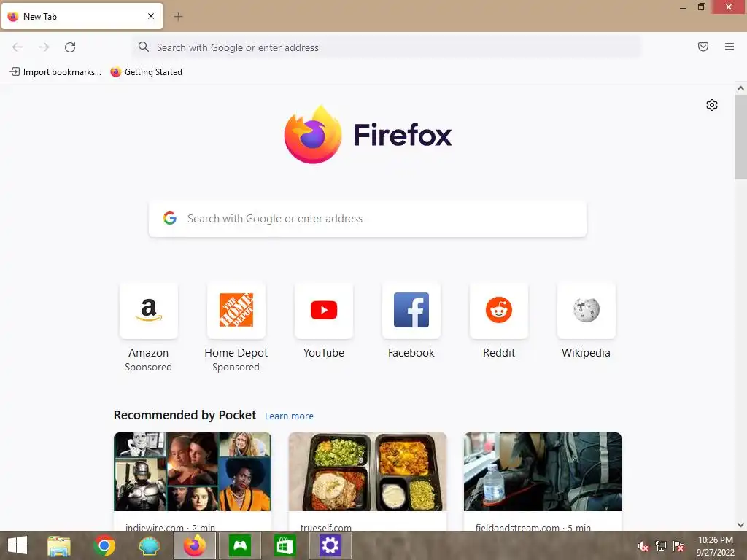
Task: Open the seashell app in taskbar
Action: (150, 545)
